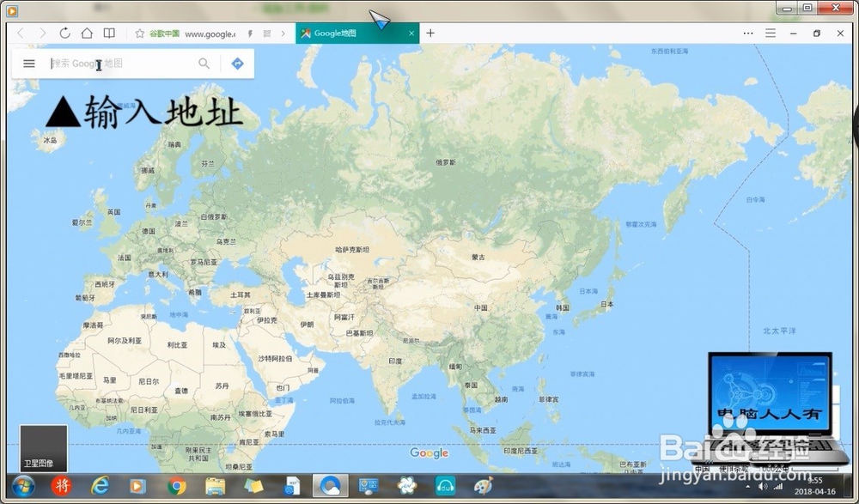This screenshot has width=859, height=504.
Task: Open the document file icon in taskbar
Action: click(293, 486)
